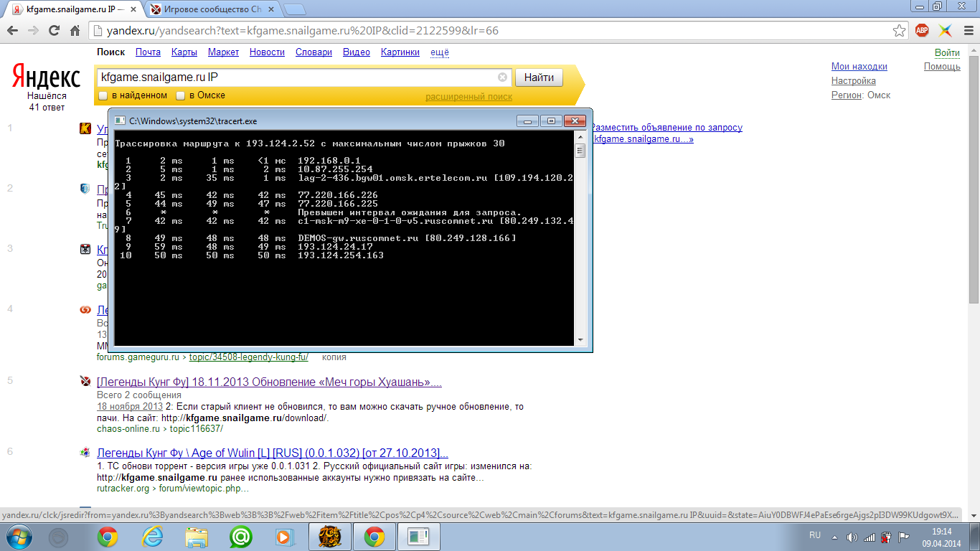Image resolution: width=980 pixels, height=551 pixels.
Task: Open the копия cached copy link
Action: (x=334, y=357)
